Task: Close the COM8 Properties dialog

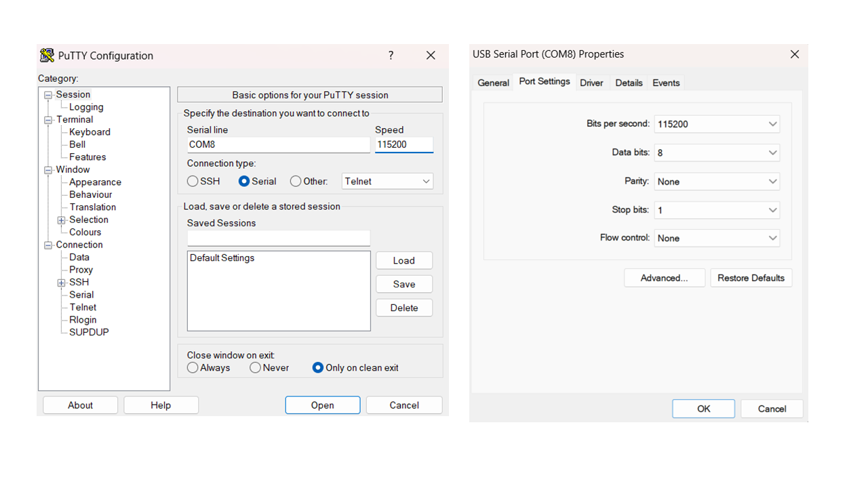Action: (x=795, y=54)
